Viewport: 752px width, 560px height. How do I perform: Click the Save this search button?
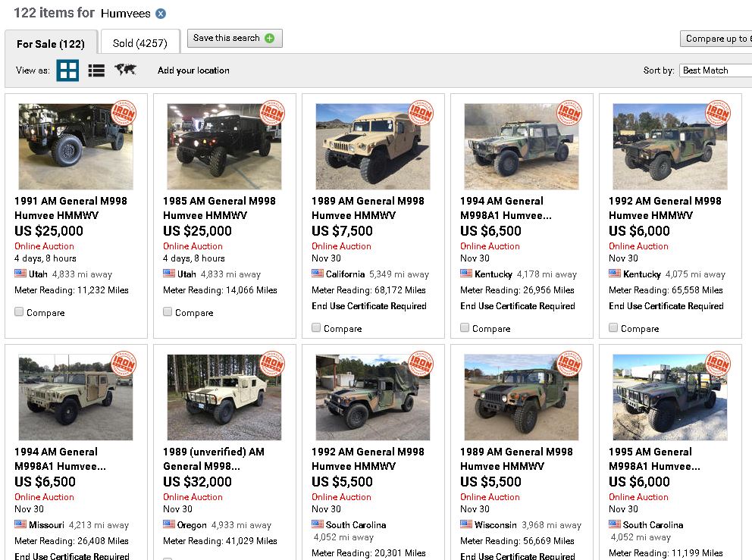point(234,39)
